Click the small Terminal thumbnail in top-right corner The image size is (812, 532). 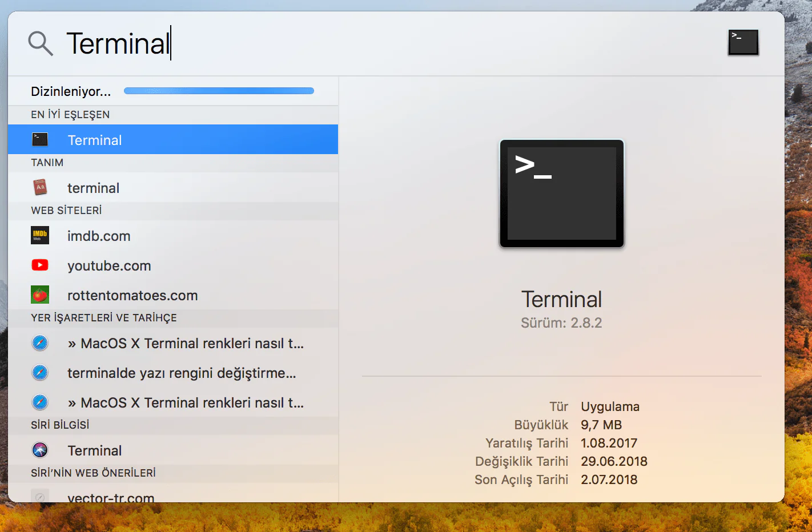tap(743, 42)
